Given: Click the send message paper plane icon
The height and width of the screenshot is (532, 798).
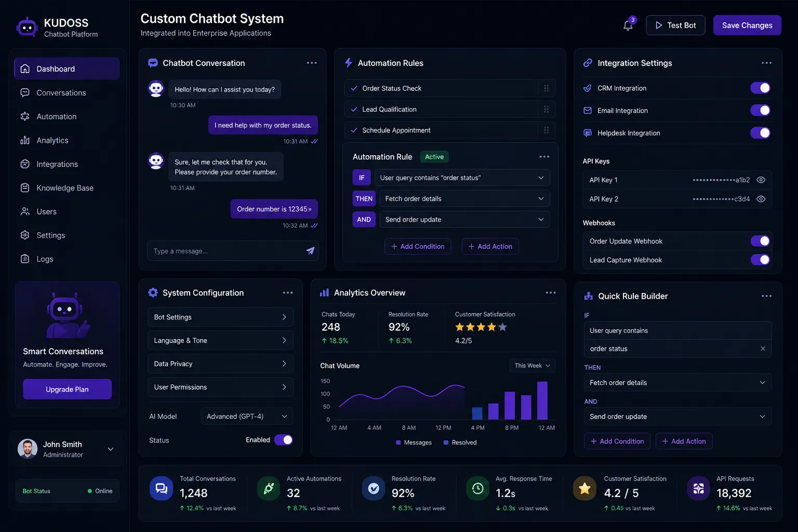Looking at the screenshot, I should point(310,251).
